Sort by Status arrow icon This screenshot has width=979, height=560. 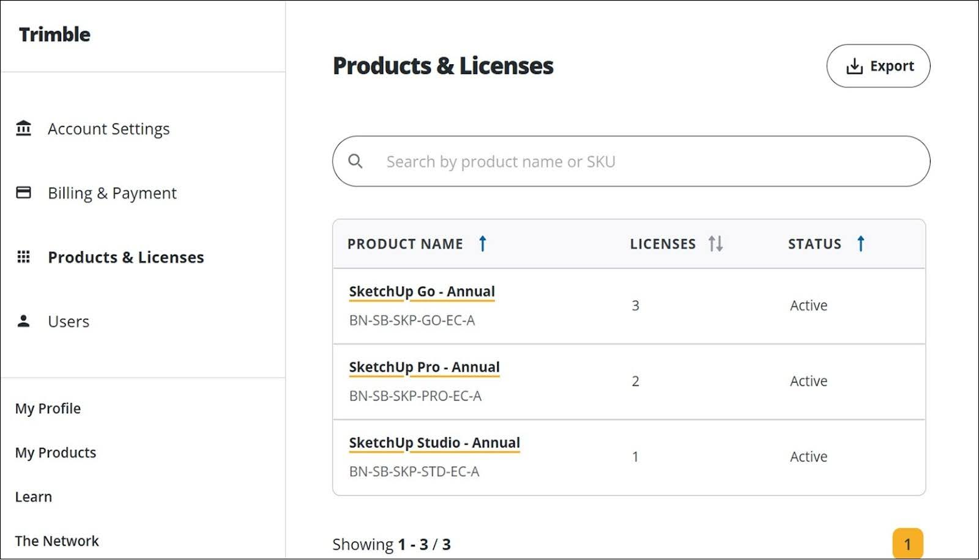point(860,243)
